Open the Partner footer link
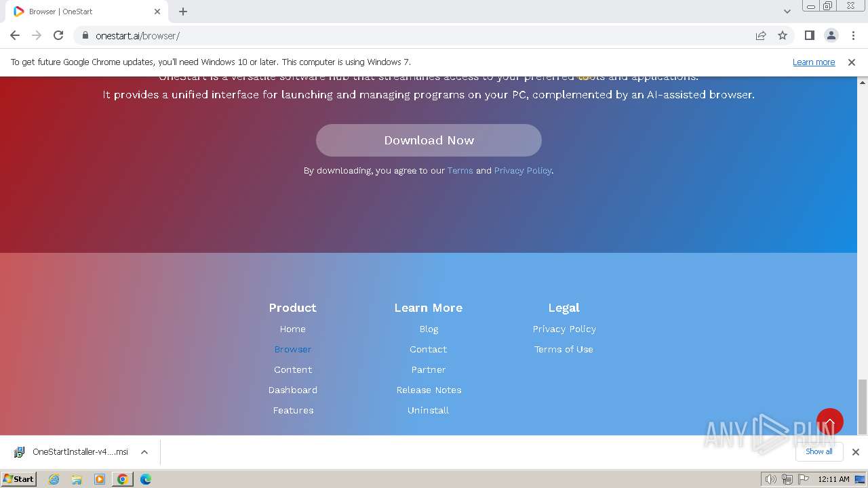The width and height of the screenshot is (868, 488). coord(429,370)
